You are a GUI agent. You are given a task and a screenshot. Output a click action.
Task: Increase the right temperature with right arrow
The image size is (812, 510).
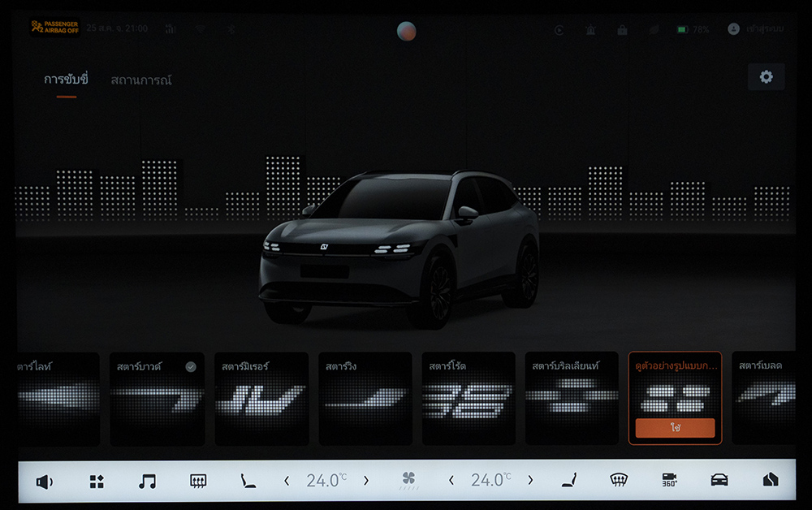530,482
